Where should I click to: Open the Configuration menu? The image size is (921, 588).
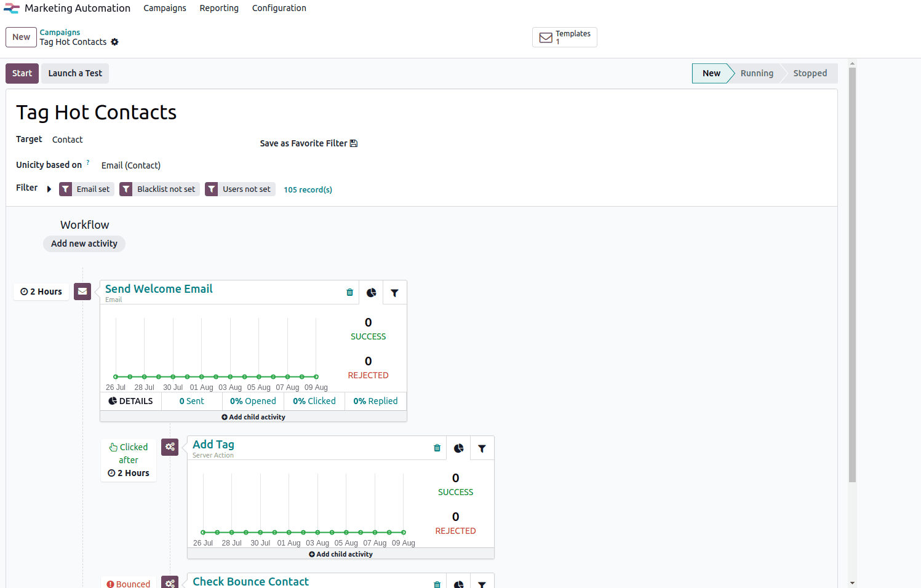(279, 8)
